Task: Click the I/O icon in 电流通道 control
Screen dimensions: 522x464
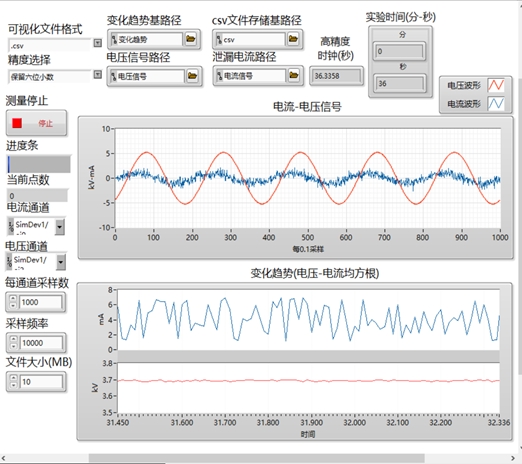Action: click(11, 226)
